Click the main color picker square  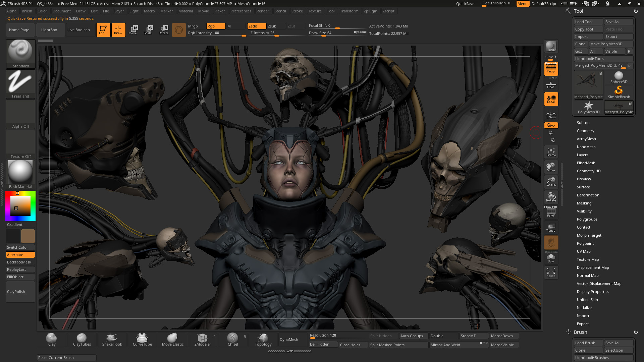[x=20, y=206]
